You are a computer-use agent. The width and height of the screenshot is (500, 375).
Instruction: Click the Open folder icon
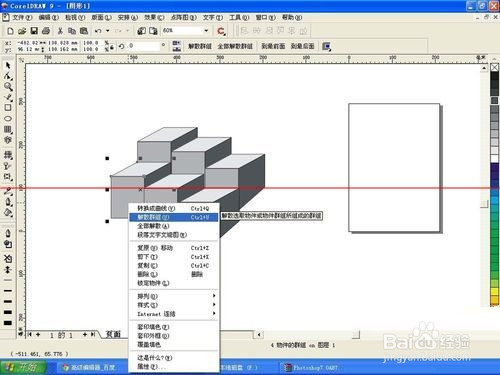click(22, 31)
